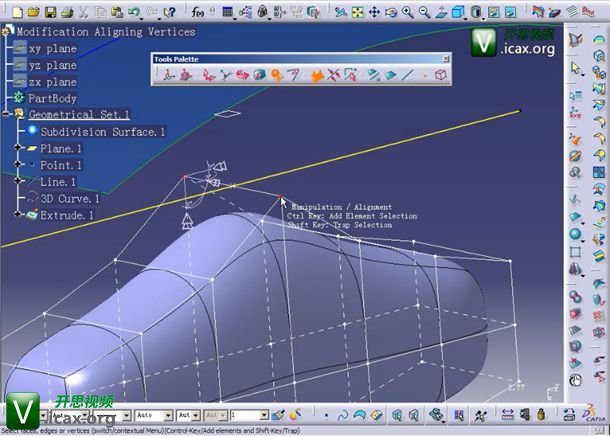Viewport: 610px width, 436px height.
Task: Click the Open folder icon
Action: (33, 12)
